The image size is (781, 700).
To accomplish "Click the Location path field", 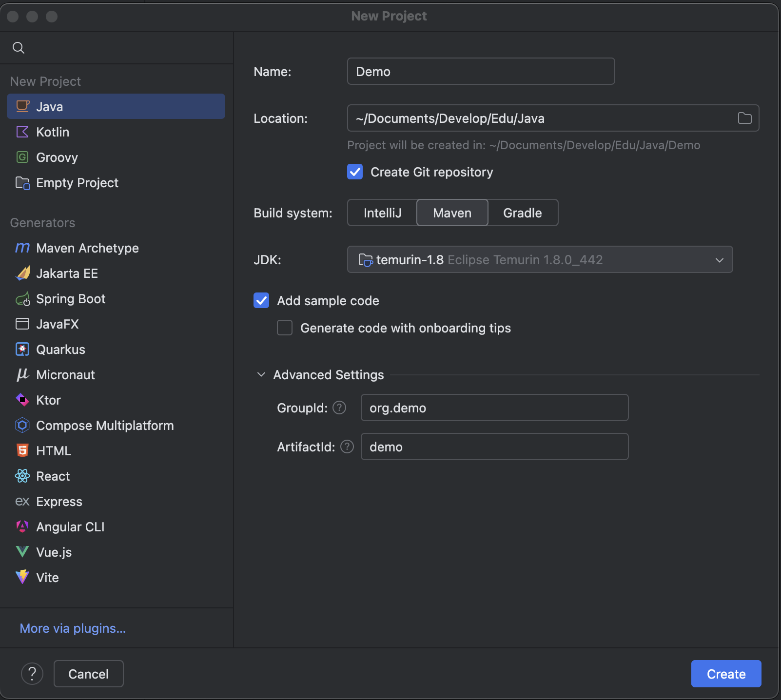I will point(553,118).
